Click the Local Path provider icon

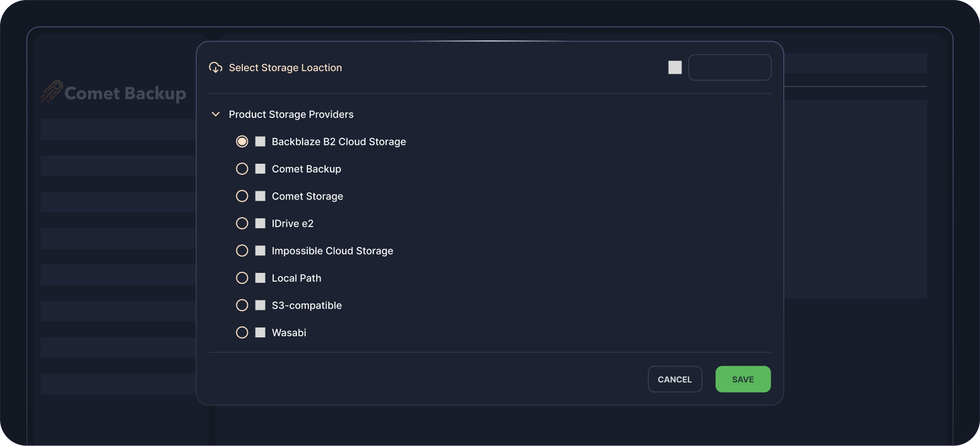click(261, 278)
